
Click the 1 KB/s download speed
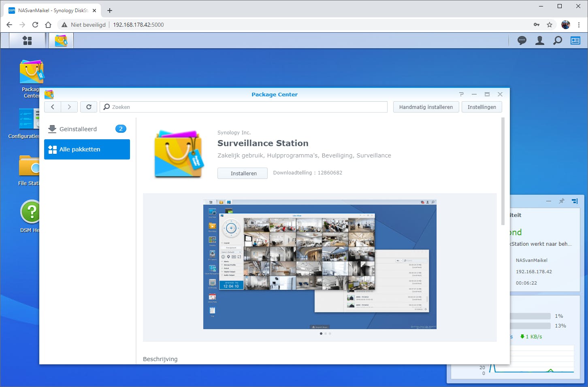[x=531, y=336]
